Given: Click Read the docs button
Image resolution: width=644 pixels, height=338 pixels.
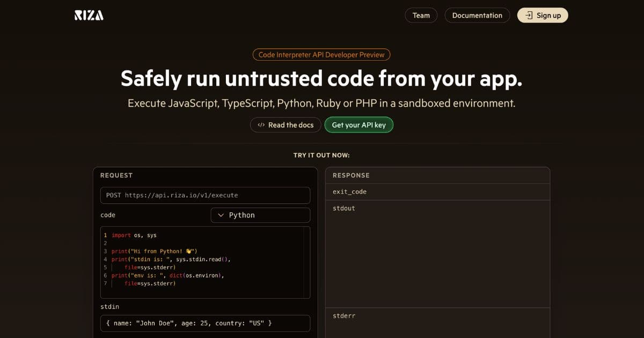Looking at the screenshot, I should pos(286,125).
